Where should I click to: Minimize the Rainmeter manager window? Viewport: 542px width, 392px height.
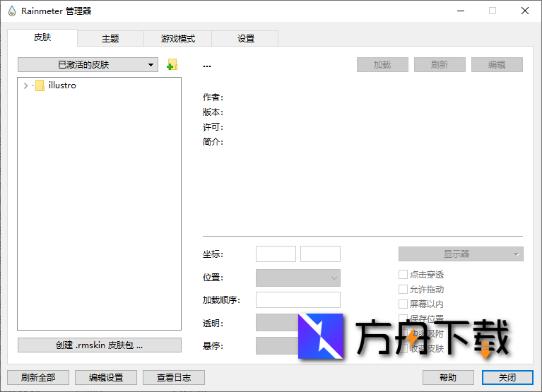pyautogui.click(x=461, y=11)
